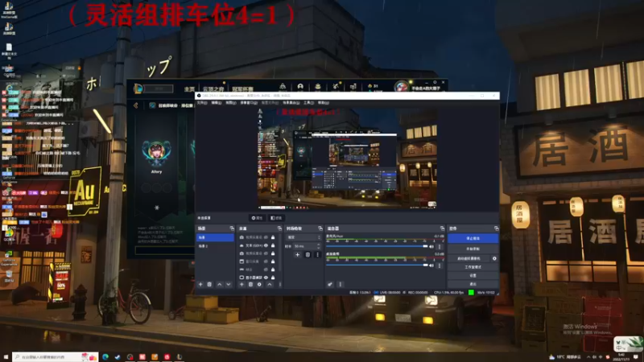Viewport: 644px width, 362px height.
Task: Open 麦克风/Aux three-dot options menu
Action: point(440,247)
